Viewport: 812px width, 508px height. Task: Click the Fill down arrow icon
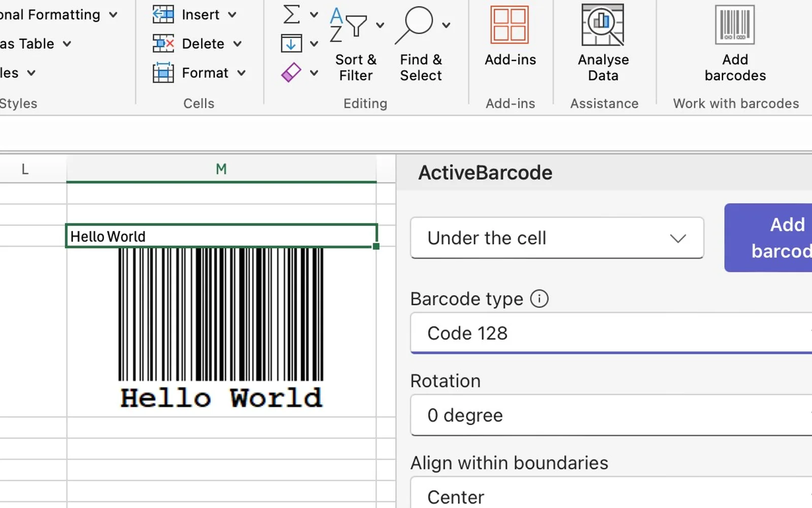(291, 44)
